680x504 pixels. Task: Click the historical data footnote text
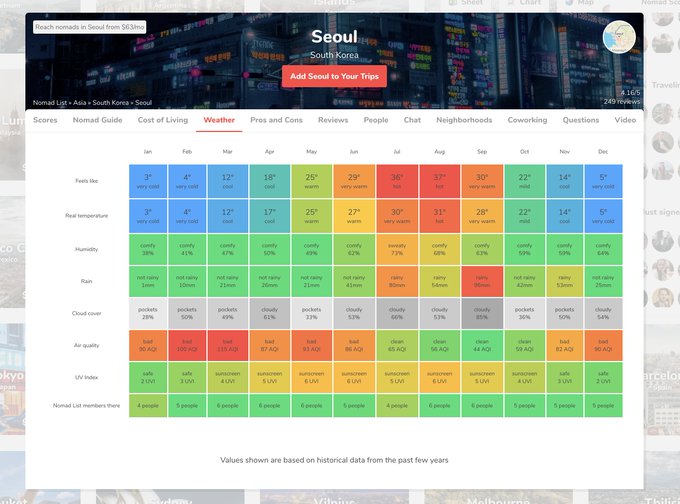coord(334,461)
